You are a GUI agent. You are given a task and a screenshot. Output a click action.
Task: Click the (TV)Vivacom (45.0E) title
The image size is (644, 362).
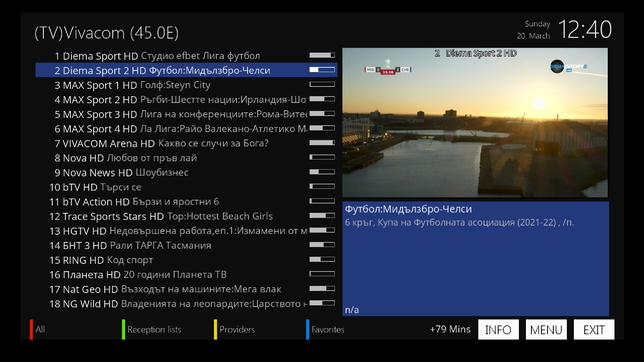pyautogui.click(x=107, y=33)
